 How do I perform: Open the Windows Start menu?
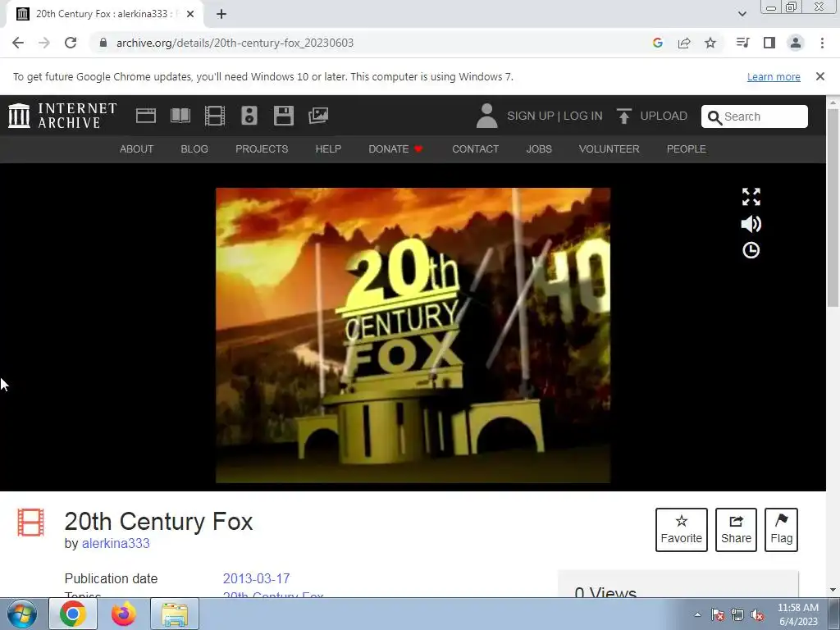click(x=22, y=614)
